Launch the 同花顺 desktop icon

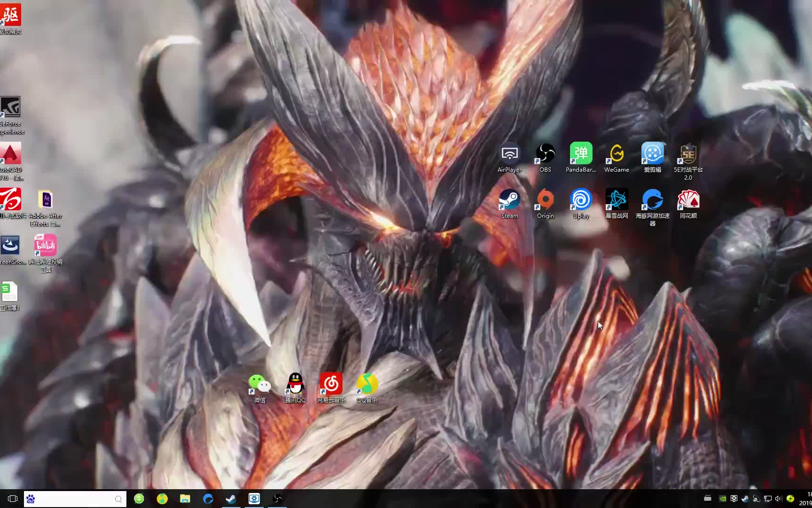pyautogui.click(x=688, y=204)
